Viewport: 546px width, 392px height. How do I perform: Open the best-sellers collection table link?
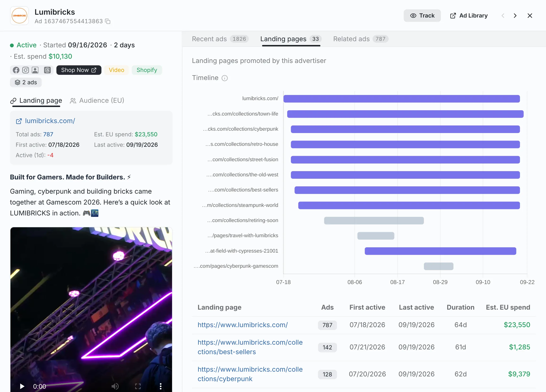click(x=250, y=347)
